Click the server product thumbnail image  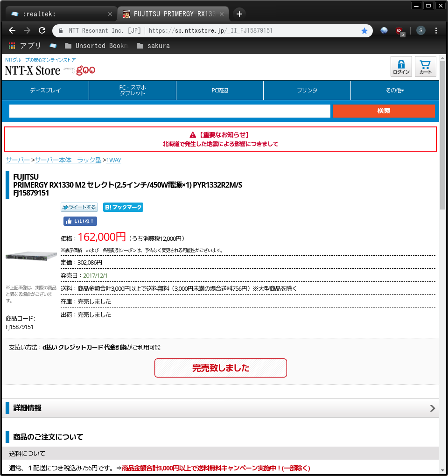click(x=31, y=256)
